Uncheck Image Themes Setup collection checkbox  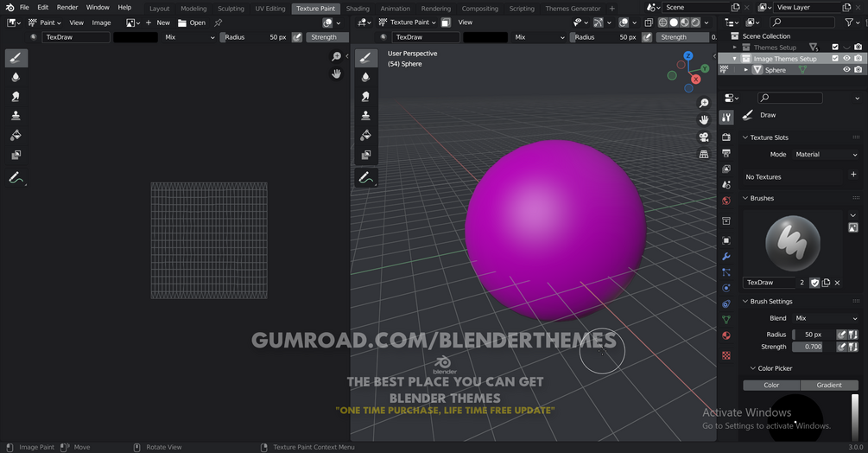tap(835, 58)
